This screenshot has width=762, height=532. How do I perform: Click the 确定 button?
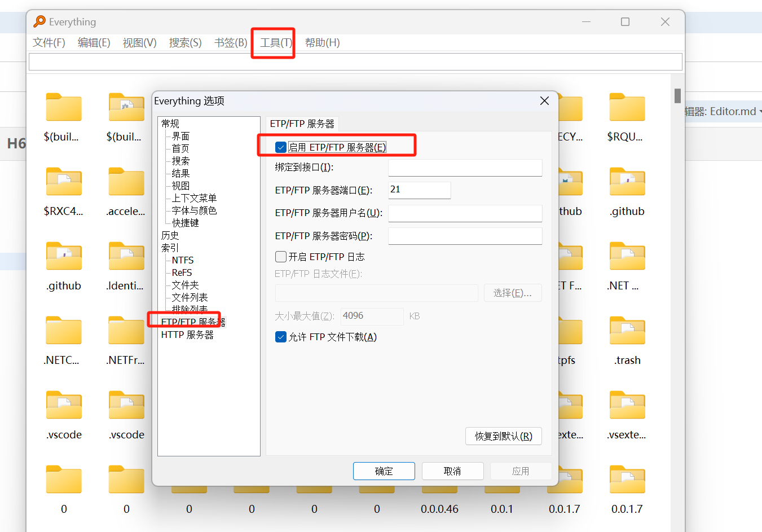click(x=384, y=471)
